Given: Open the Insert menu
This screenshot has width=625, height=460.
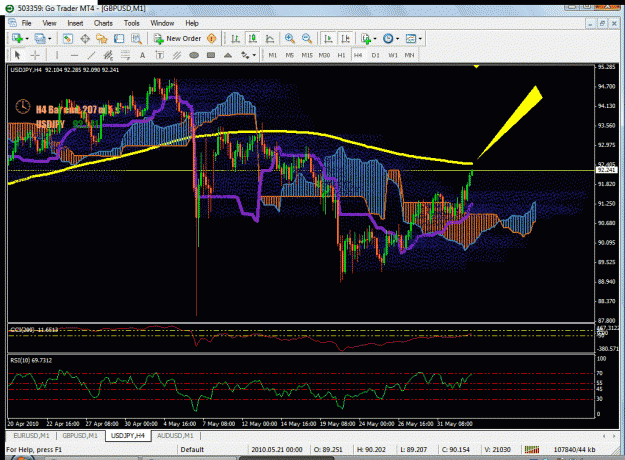Looking at the screenshot, I should 75,23.
